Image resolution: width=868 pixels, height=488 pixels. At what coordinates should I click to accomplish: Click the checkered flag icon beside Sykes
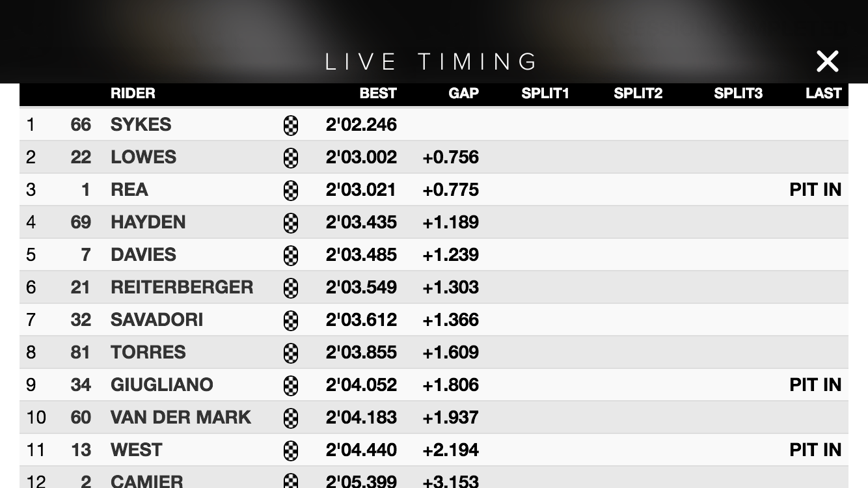[x=291, y=125]
